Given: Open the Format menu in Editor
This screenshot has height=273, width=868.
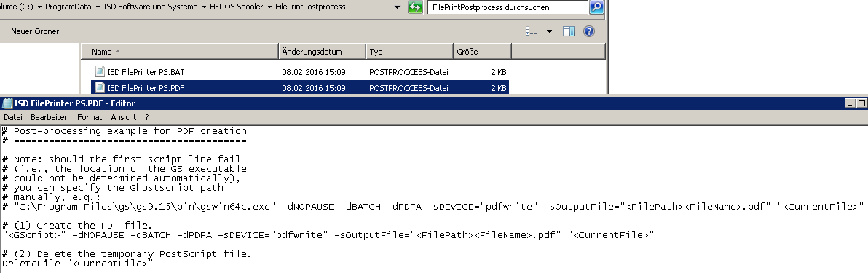Looking at the screenshot, I should point(90,117).
